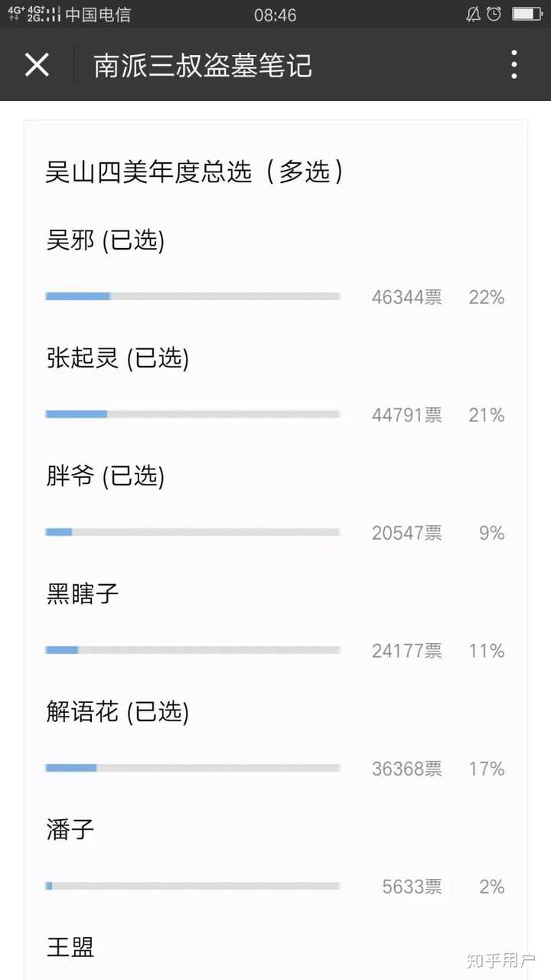
Task: Select the 王盟 option
Action: [x=70, y=948]
